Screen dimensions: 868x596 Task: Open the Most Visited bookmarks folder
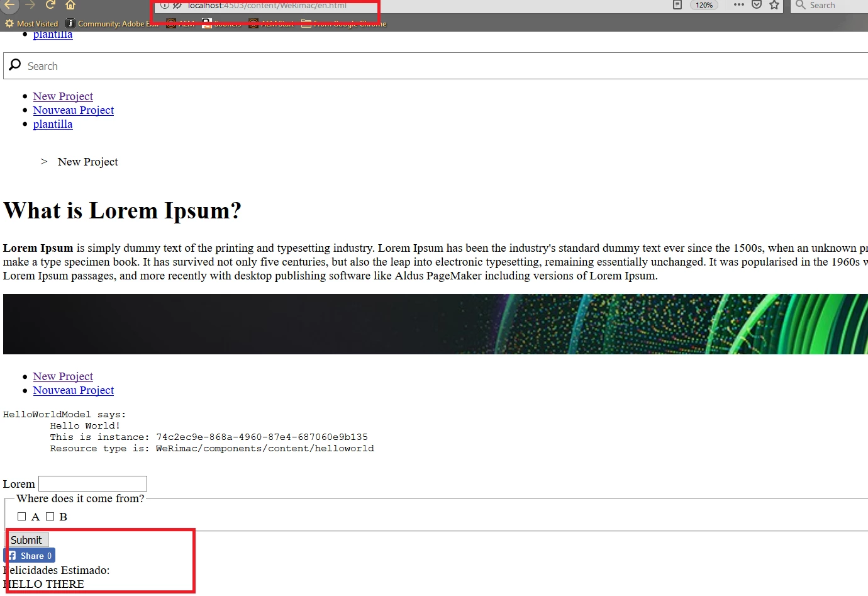tap(31, 23)
